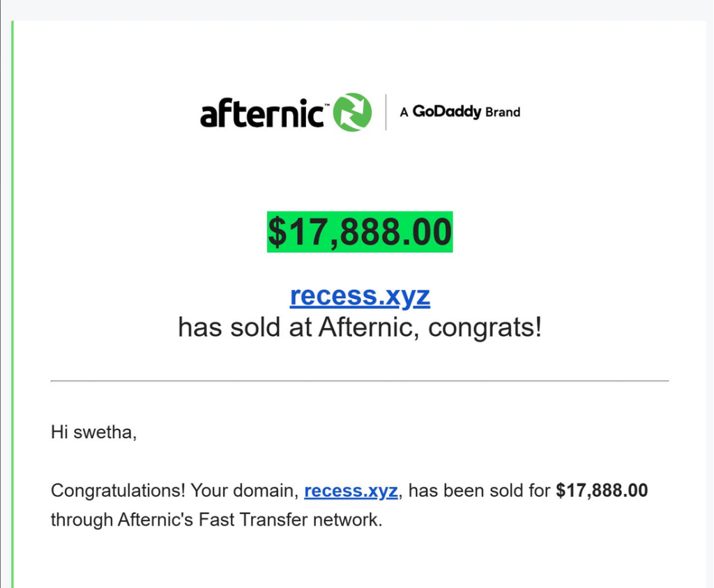Image resolution: width=714 pixels, height=588 pixels.
Task: Click the Afternic wordmark text
Action: point(261,114)
